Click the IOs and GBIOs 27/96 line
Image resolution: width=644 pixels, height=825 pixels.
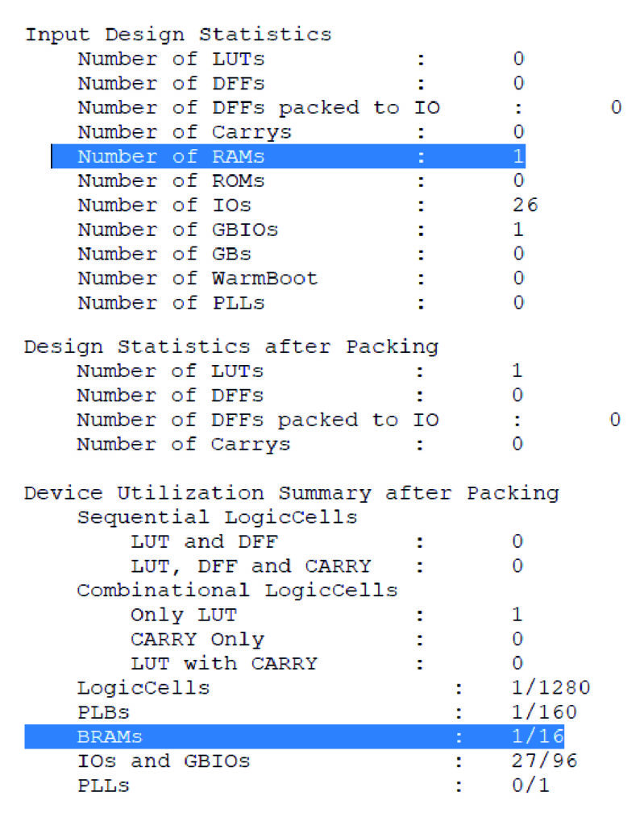click(327, 761)
